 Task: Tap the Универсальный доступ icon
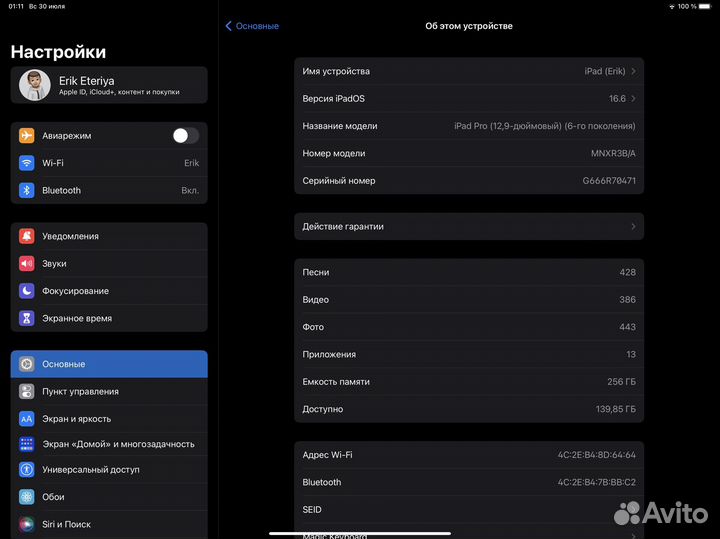pyautogui.click(x=27, y=470)
